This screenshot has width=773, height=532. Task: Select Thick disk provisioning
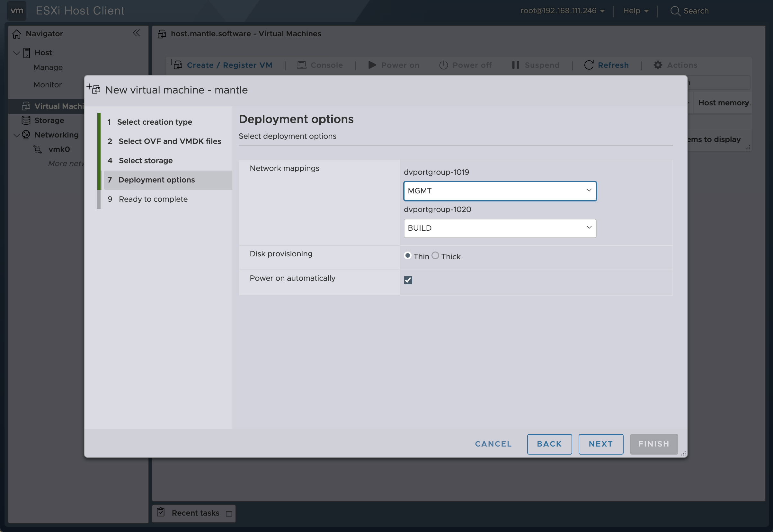click(435, 256)
